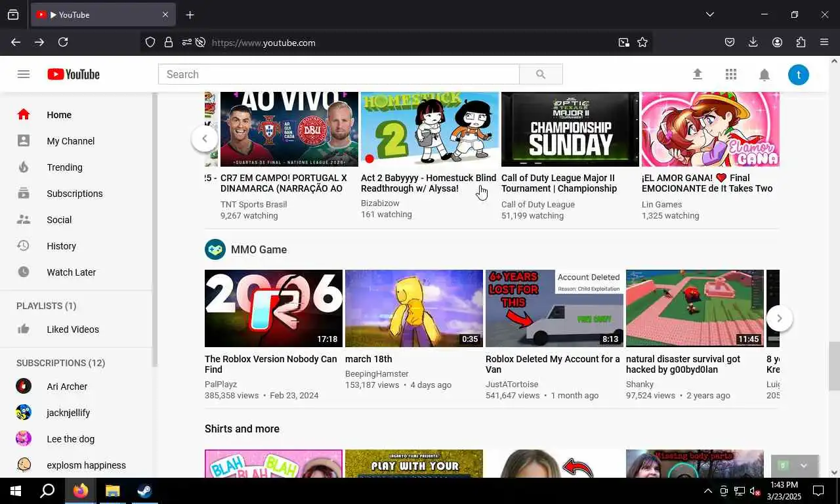Open the account avatar 't'
The height and width of the screenshot is (504, 840).
[799, 74]
